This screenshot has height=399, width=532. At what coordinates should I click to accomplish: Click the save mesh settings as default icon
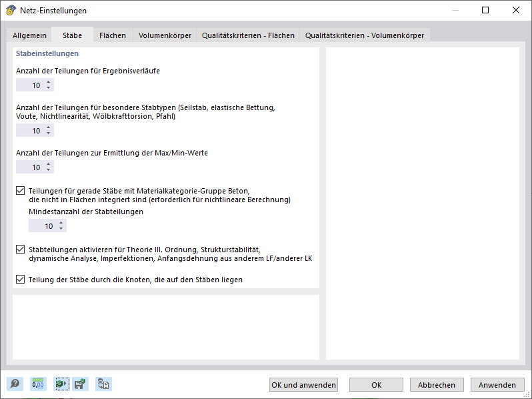[x=80, y=384]
